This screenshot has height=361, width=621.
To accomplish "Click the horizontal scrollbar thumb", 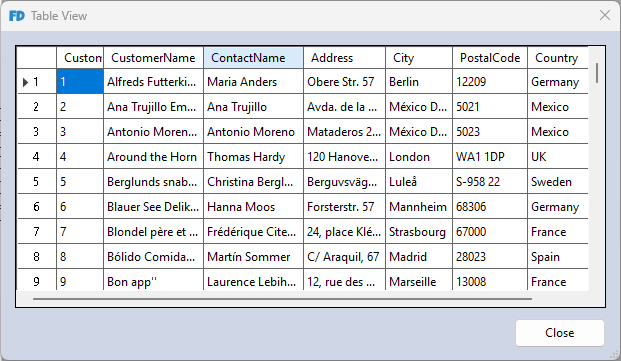I will (282, 299).
